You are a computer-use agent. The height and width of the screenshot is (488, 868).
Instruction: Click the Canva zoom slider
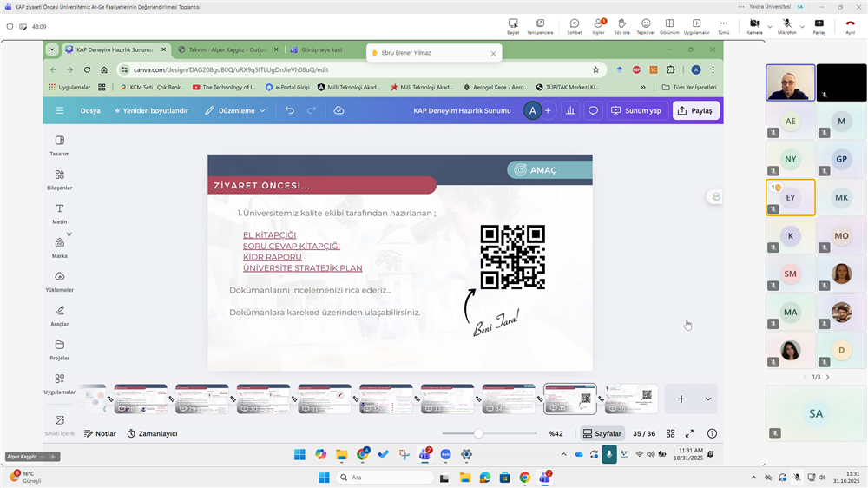click(x=478, y=433)
